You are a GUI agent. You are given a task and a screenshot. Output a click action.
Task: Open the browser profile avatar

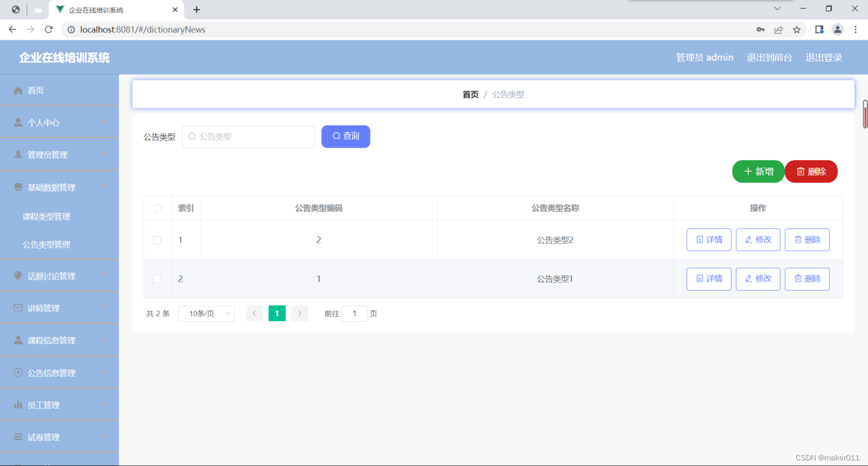tap(837, 29)
